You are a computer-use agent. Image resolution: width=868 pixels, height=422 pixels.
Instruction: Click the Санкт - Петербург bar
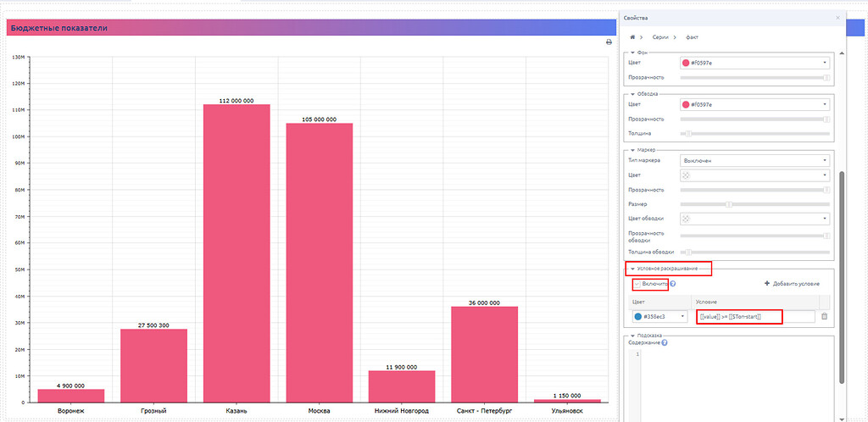[x=484, y=354]
